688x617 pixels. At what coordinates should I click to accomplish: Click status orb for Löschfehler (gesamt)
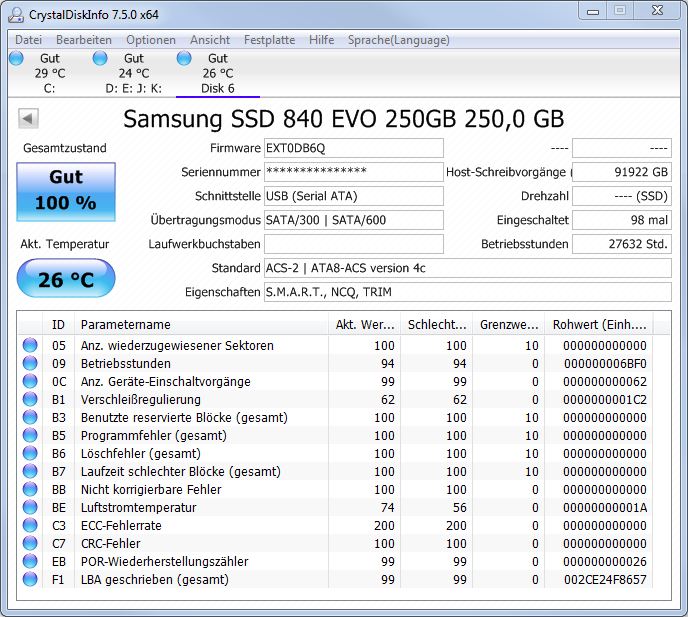[30, 453]
